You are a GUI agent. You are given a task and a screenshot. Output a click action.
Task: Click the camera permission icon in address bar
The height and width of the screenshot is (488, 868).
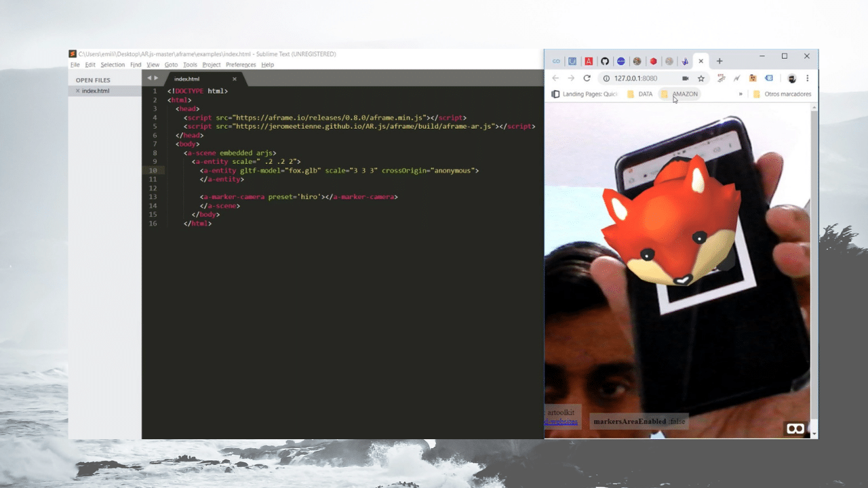tap(685, 79)
